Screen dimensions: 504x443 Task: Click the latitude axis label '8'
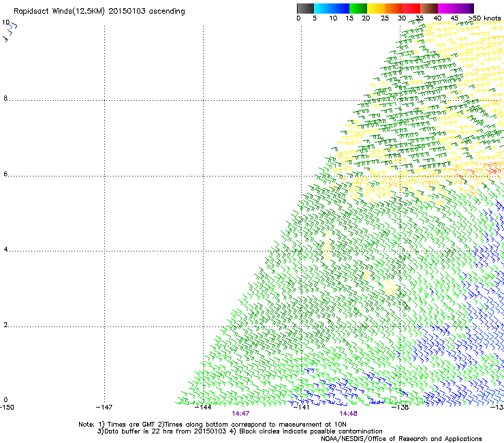(x=5, y=98)
